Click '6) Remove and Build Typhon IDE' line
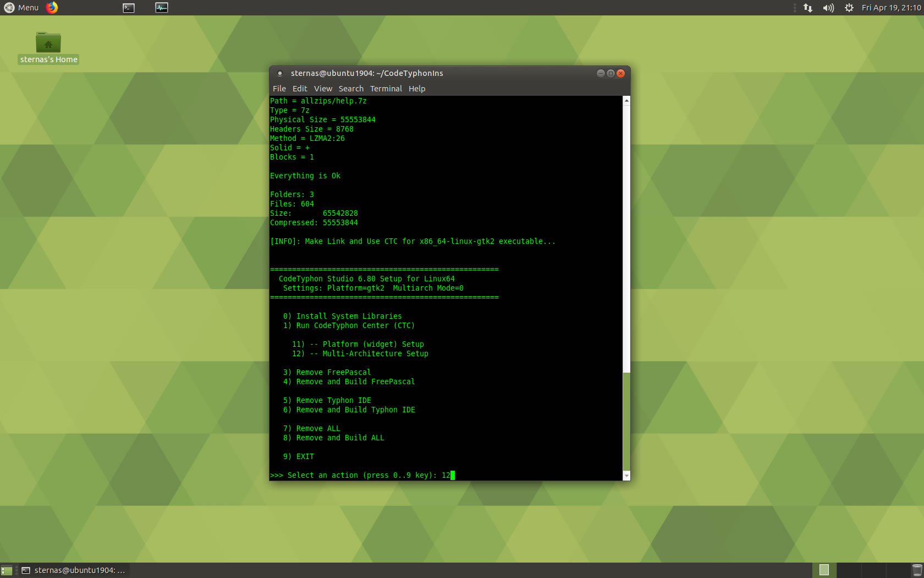 pyautogui.click(x=349, y=410)
